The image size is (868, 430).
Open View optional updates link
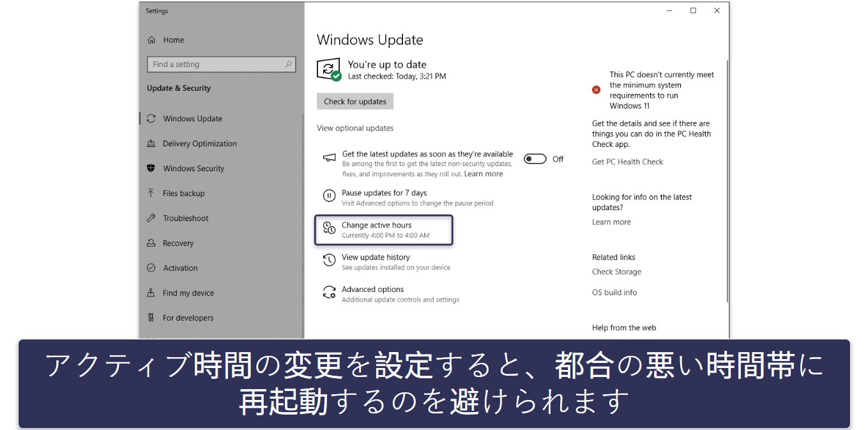(x=355, y=128)
